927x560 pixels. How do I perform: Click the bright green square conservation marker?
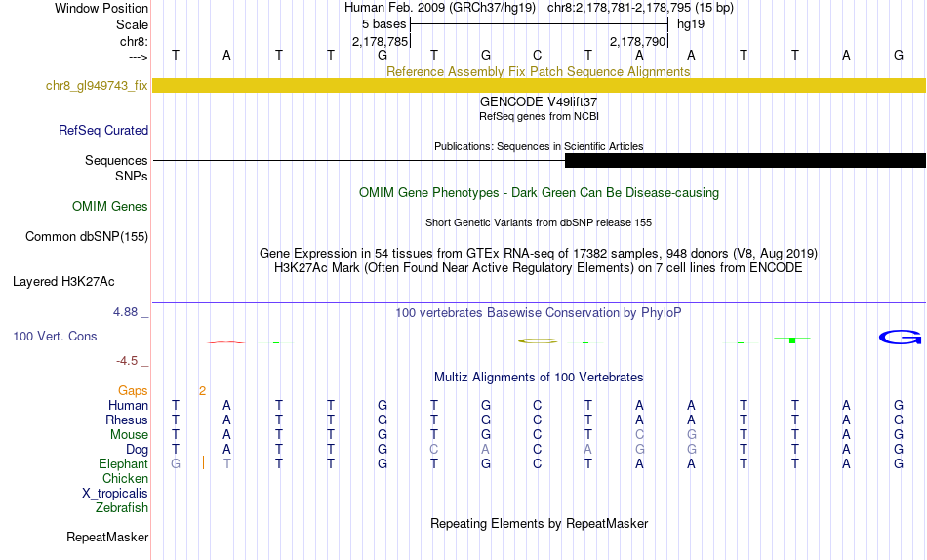[x=792, y=340]
